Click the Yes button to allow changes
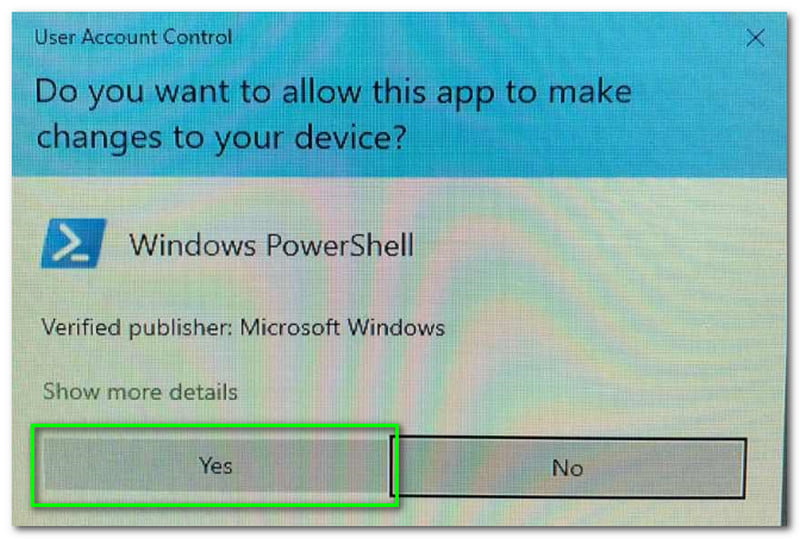 (215, 466)
